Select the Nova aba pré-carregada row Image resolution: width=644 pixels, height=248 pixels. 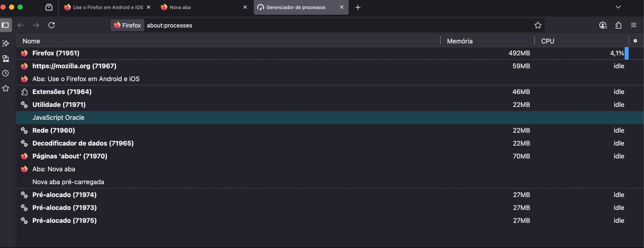330,182
